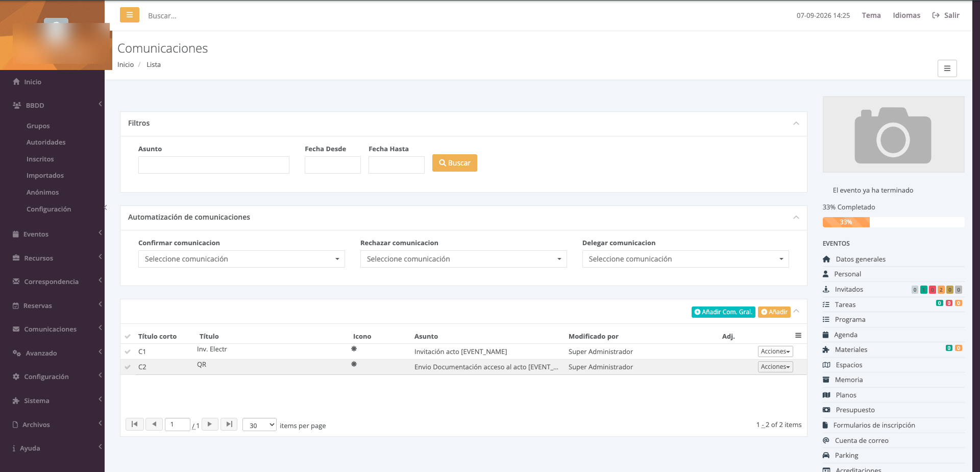Open the table column menu icon
Viewport: 980px width, 472px height.
(x=798, y=336)
